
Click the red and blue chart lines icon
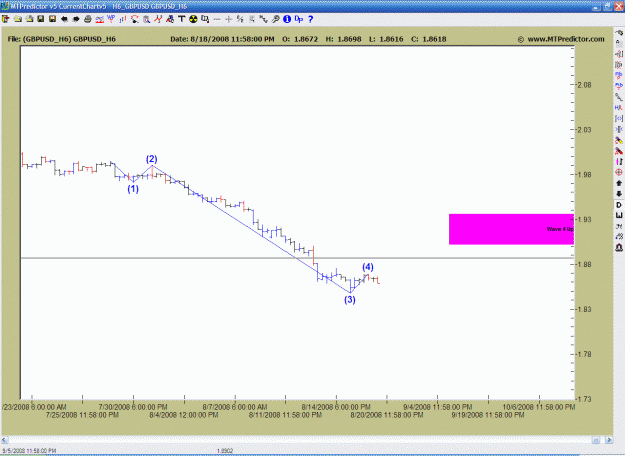coord(100,19)
